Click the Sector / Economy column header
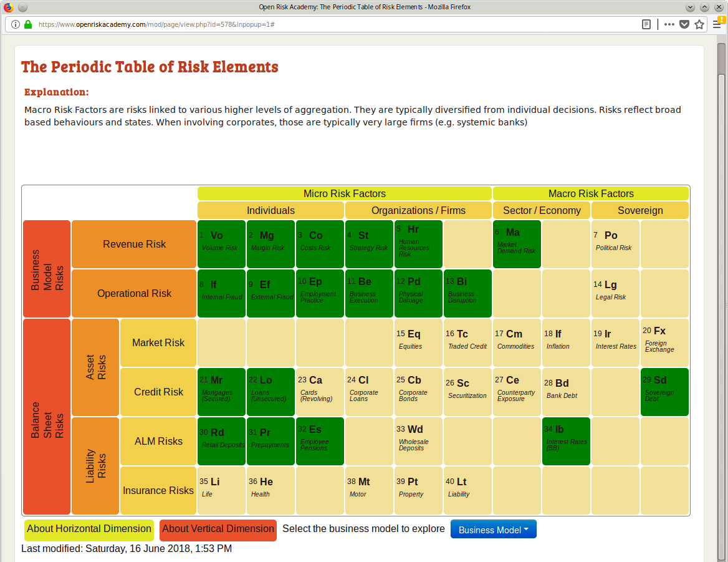Screen dimensions: 728x562 tap(542, 210)
